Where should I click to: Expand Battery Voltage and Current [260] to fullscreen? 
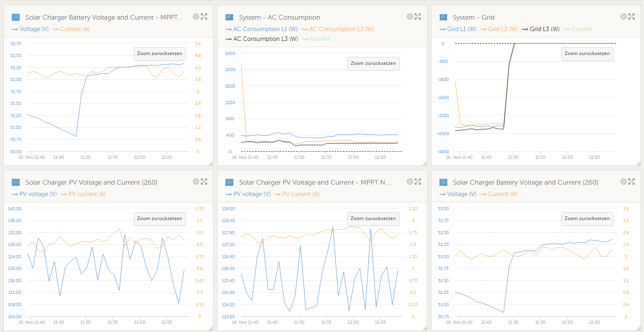tap(631, 182)
